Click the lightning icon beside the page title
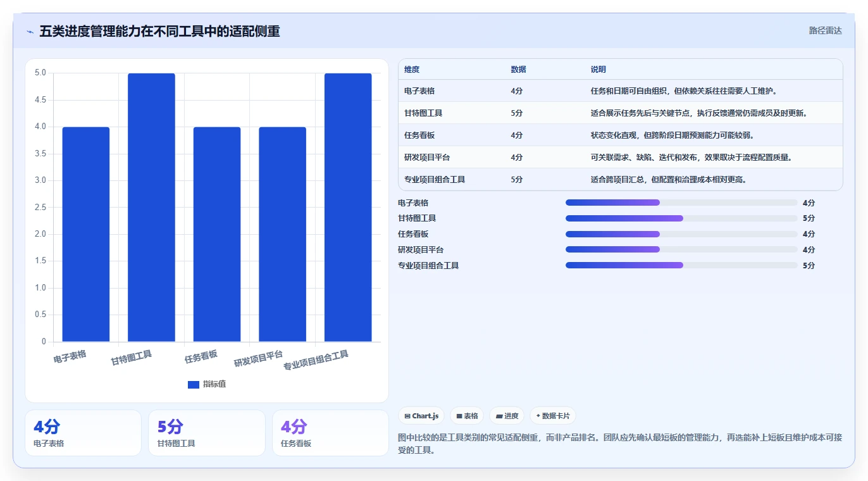Viewport: 868px width, 481px height. point(30,31)
